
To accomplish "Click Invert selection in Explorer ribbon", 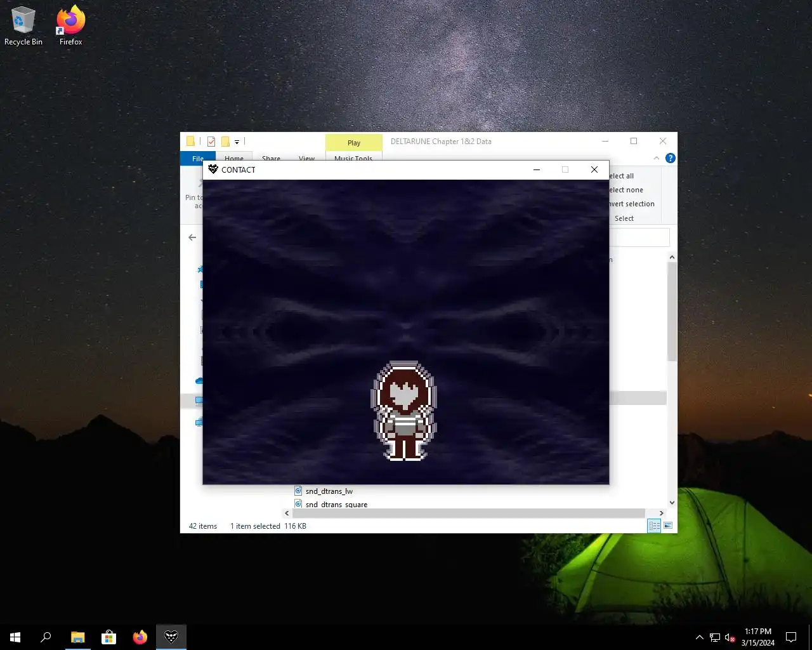I will point(632,204).
